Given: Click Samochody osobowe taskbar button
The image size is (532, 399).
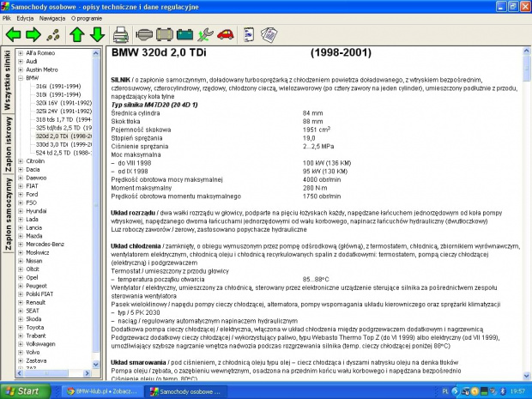Looking at the screenshot, I should click(x=185, y=391).
